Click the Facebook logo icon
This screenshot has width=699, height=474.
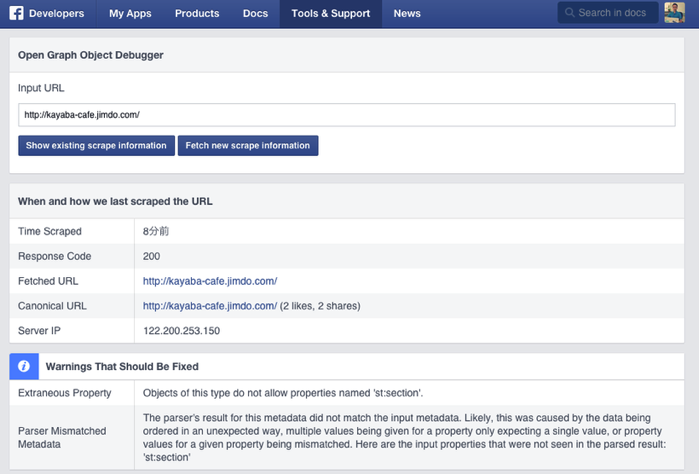pyautogui.click(x=16, y=13)
